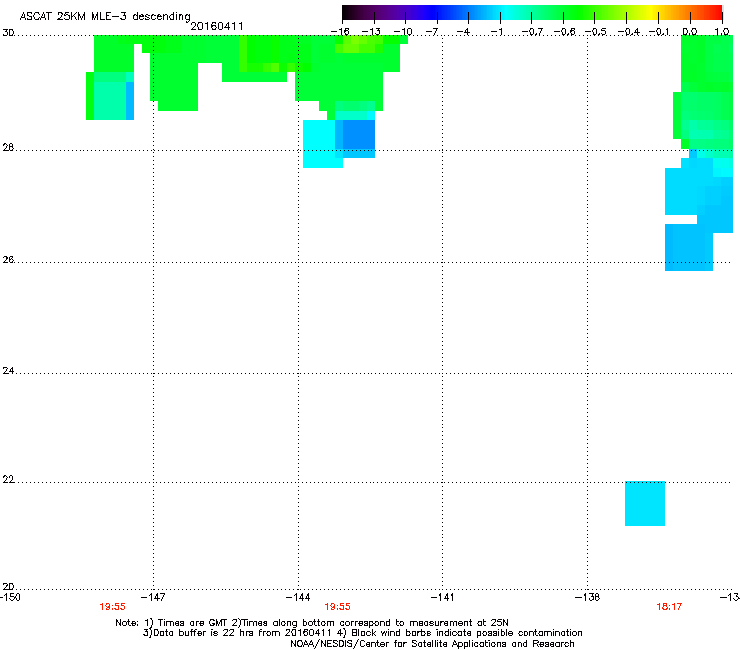Pick the cyan section of the colorbar
The width and height of the screenshot is (740, 650).
(505, 12)
